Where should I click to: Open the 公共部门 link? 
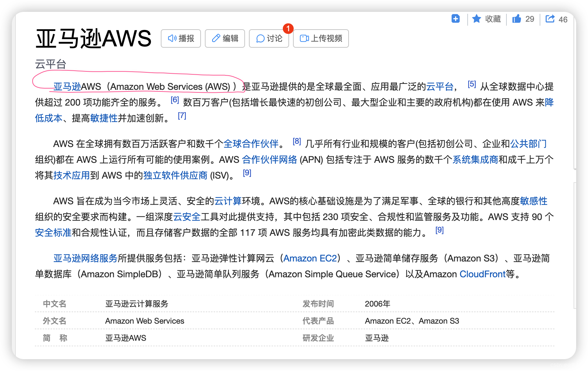point(528,144)
